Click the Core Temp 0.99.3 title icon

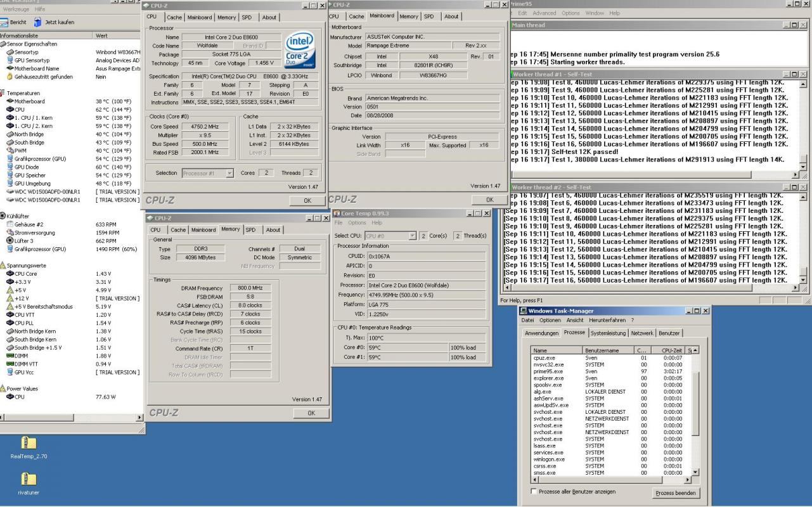point(337,213)
